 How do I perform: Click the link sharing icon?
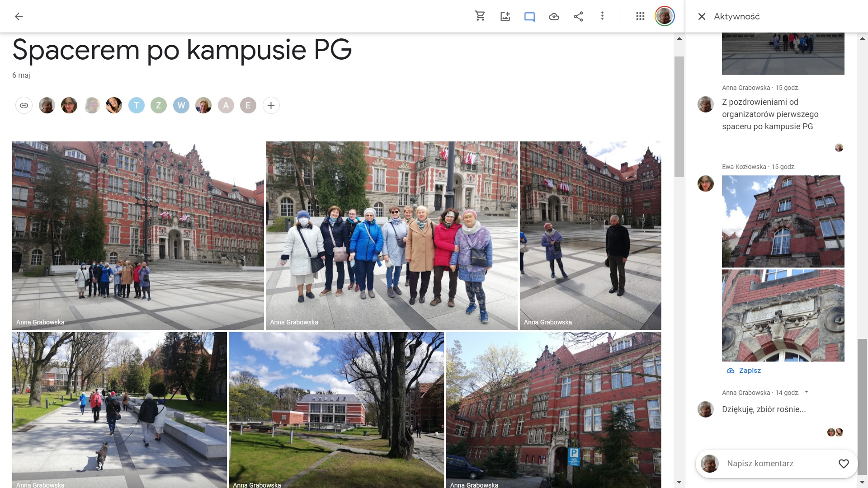24,106
